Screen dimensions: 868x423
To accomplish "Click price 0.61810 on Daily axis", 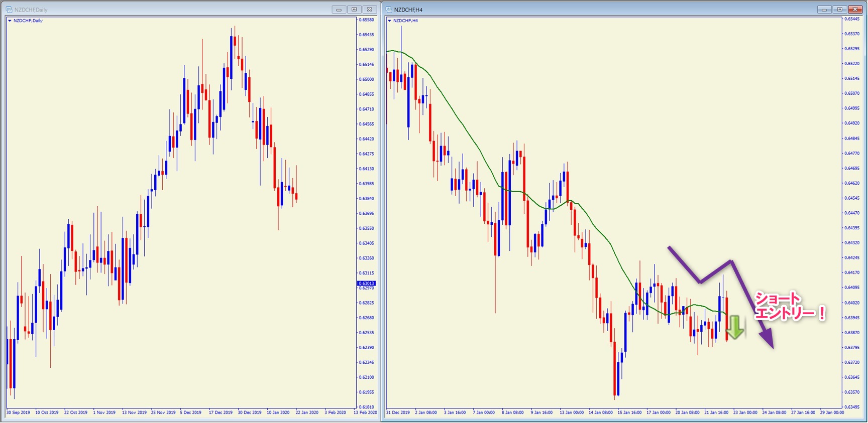I will (367, 407).
